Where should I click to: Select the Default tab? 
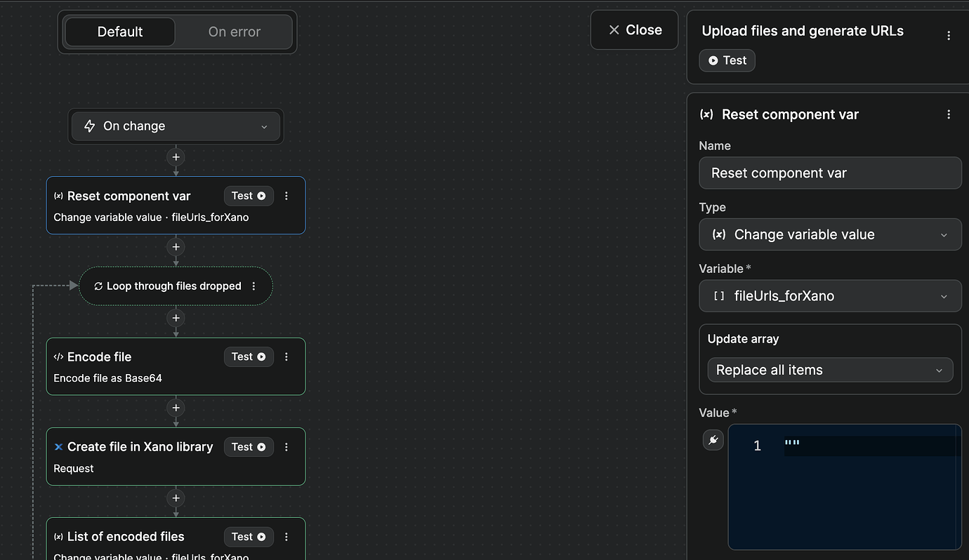(x=119, y=32)
